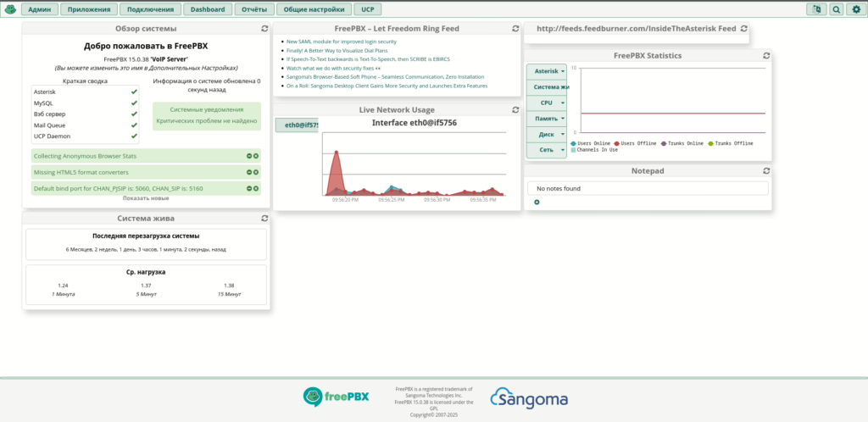Open the Отчёты menu

point(254,9)
